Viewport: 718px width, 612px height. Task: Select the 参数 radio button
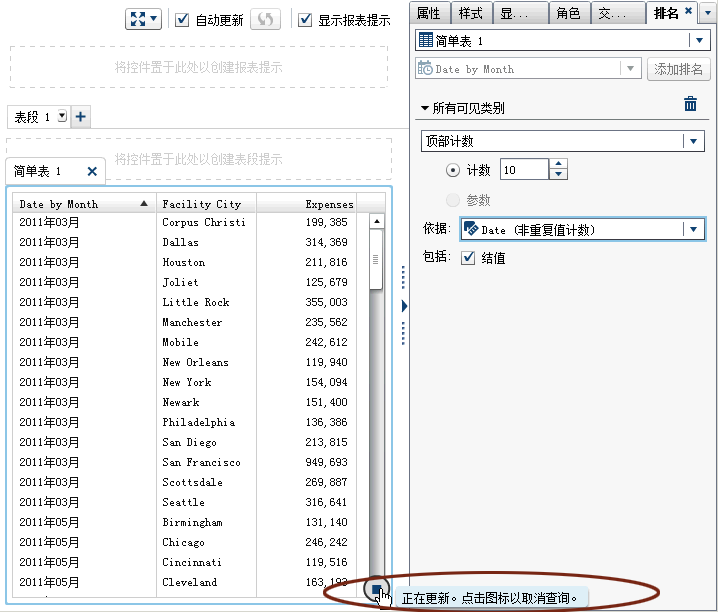coord(452,200)
